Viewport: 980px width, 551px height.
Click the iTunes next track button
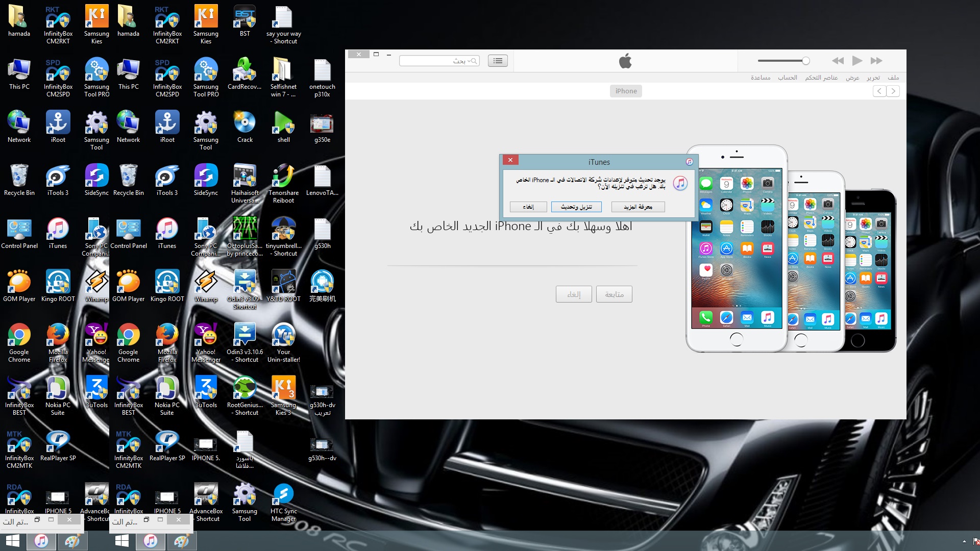876,61
